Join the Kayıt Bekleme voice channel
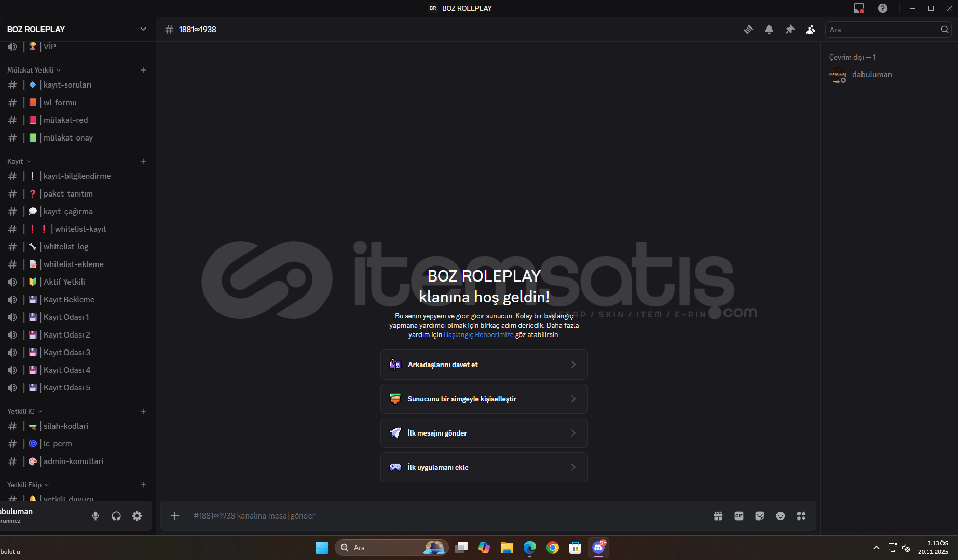This screenshot has width=958, height=560. coord(76,300)
